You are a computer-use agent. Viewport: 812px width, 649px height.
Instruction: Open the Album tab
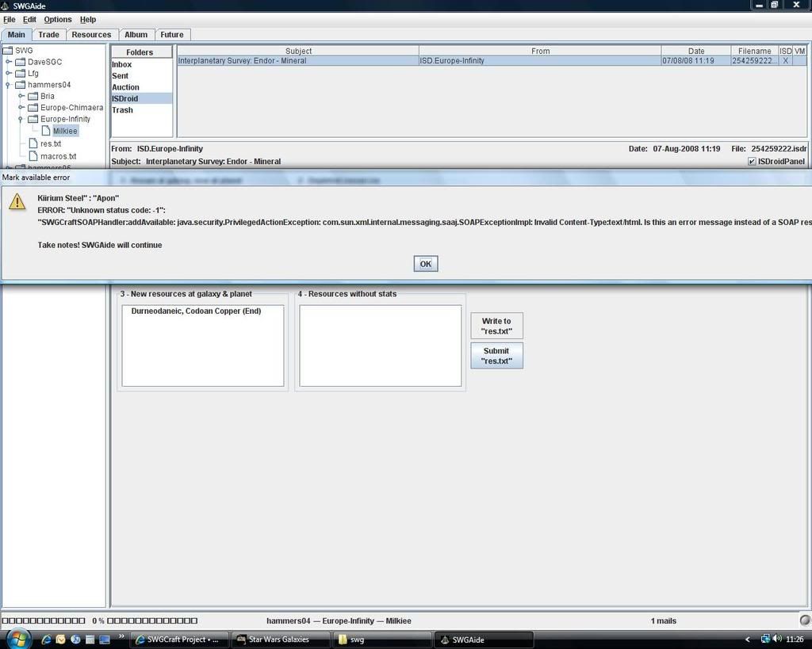(136, 35)
